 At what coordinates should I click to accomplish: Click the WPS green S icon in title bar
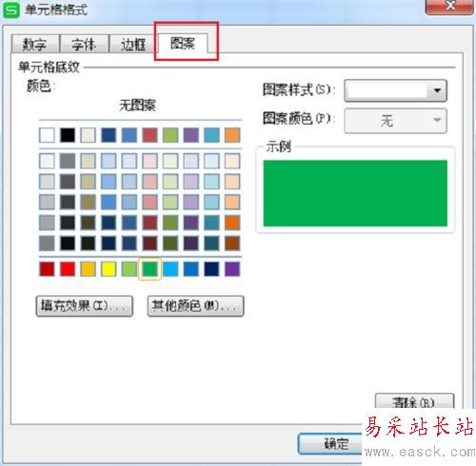[x=11, y=10]
